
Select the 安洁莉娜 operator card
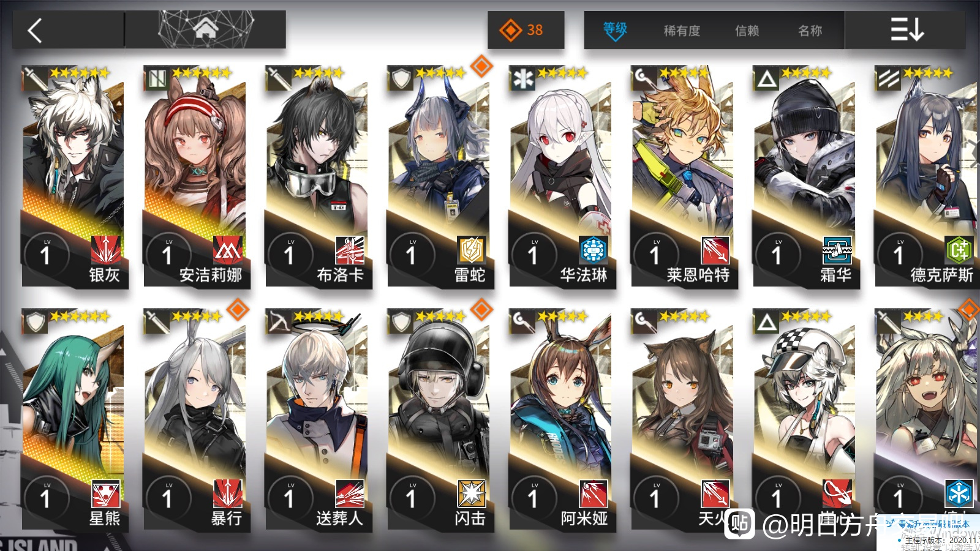pyautogui.click(x=195, y=176)
